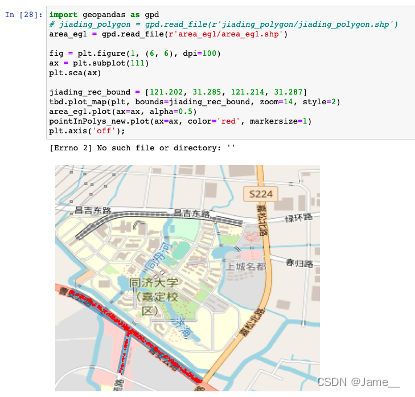
Task: Click the area_egl read_file line
Action: (x=168, y=34)
